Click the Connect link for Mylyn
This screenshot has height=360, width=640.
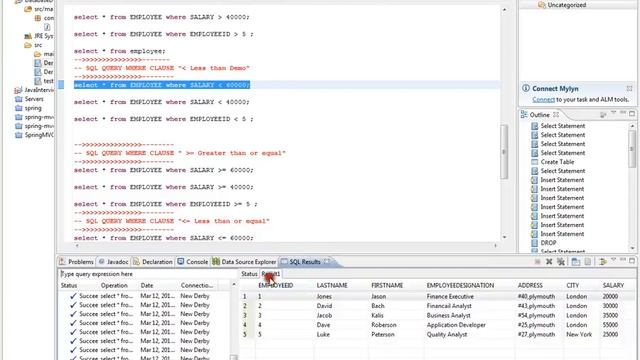point(543,100)
